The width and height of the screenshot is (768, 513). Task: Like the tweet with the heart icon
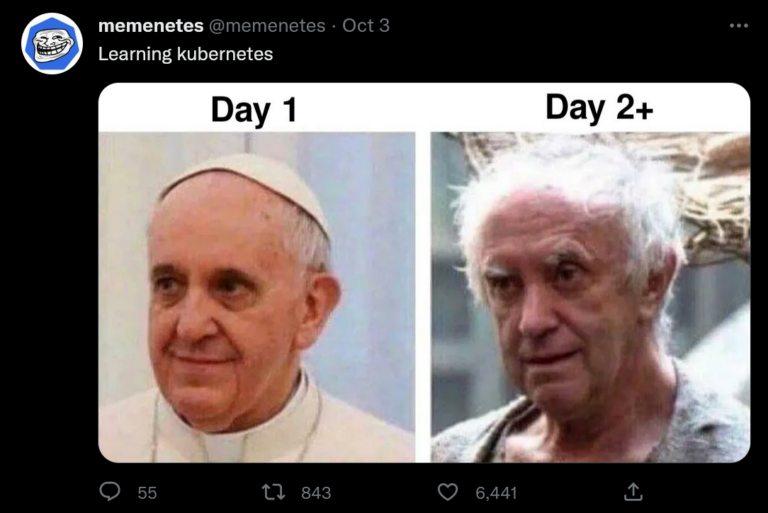(449, 492)
